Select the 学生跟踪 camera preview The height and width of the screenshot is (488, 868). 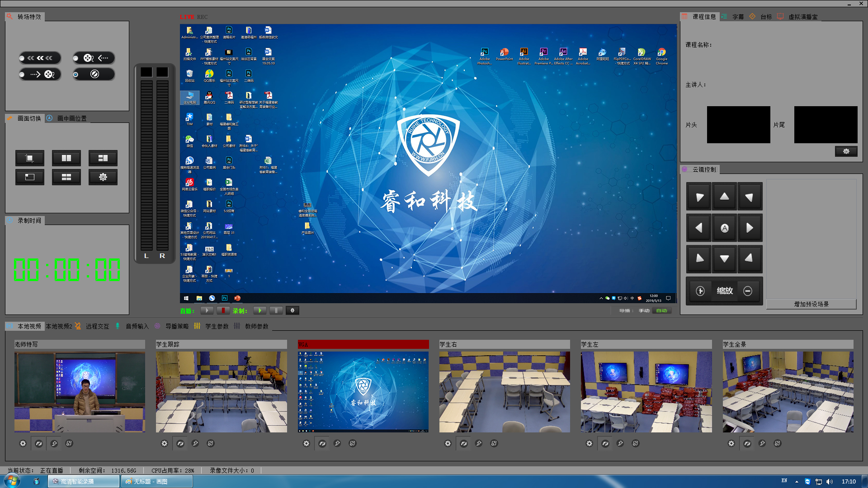tap(222, 392)
